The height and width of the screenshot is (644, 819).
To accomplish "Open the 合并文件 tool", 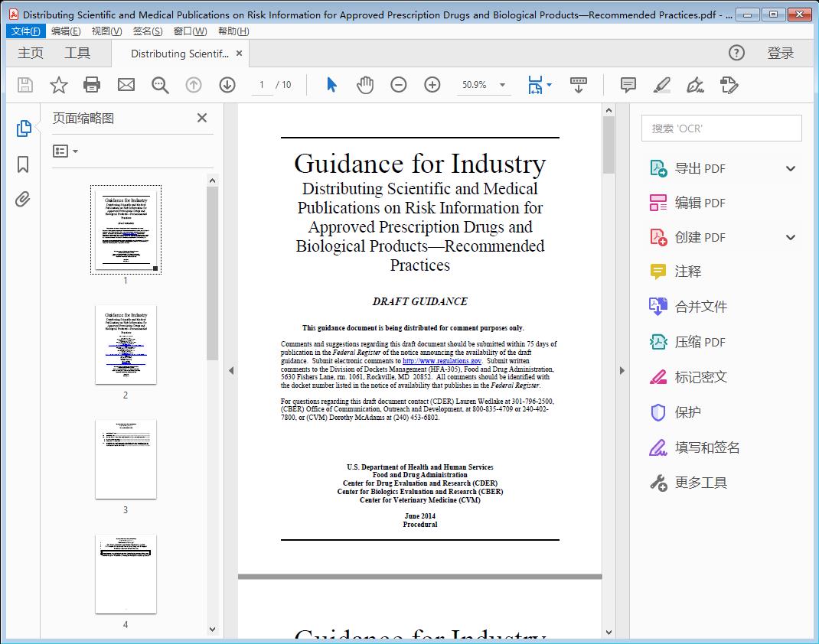I will (688, 307).
